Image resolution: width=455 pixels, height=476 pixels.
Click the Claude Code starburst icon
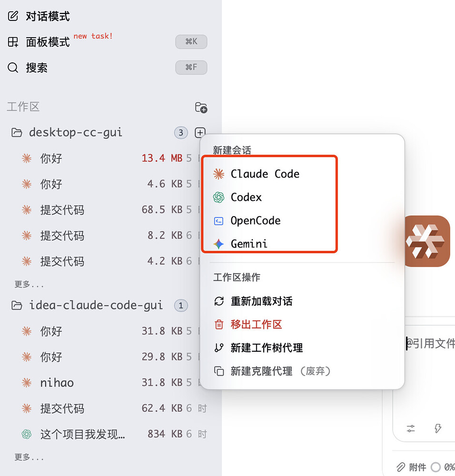tap(218, 174)
